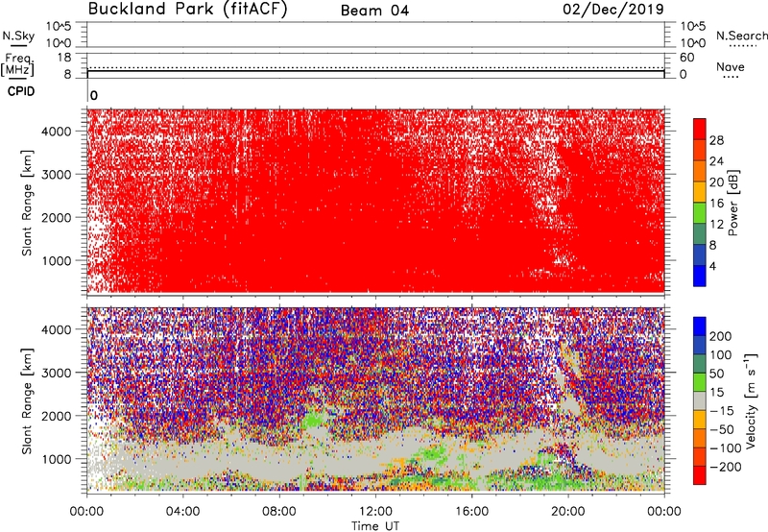Click the '50' label on velocity colorbar

(716, 374)
